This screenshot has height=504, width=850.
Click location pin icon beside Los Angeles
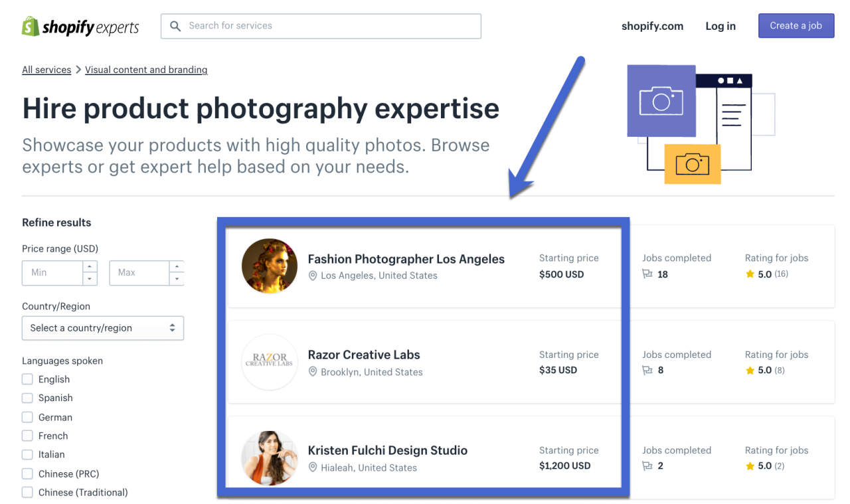point(313,276)
